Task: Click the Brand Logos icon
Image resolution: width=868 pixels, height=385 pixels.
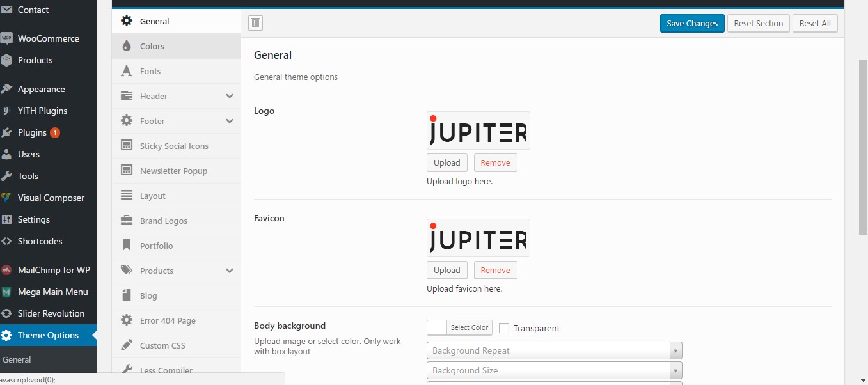Action: click(127, 221)
